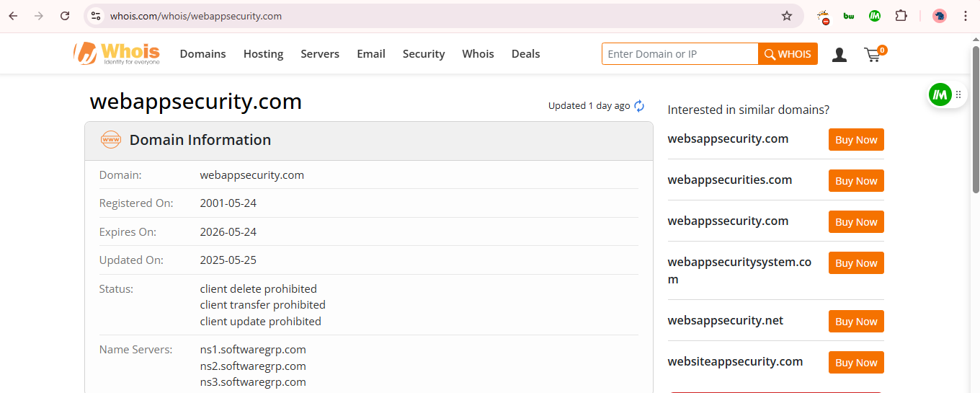Click status client transfer prohibited

point(263,305)
